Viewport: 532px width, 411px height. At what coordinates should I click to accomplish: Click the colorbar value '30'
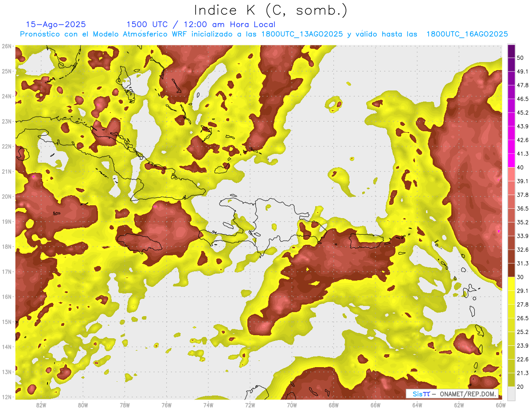click(520, 277)
